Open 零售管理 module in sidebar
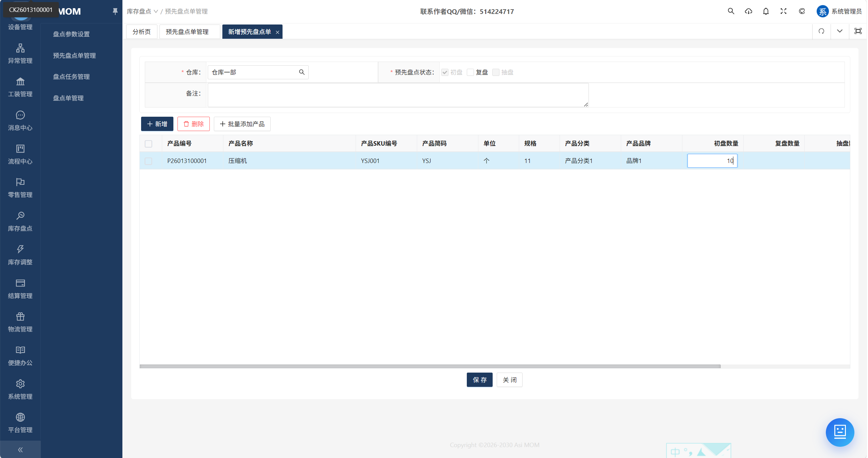This screenshot has height=458, width=868. coord(20,188)
